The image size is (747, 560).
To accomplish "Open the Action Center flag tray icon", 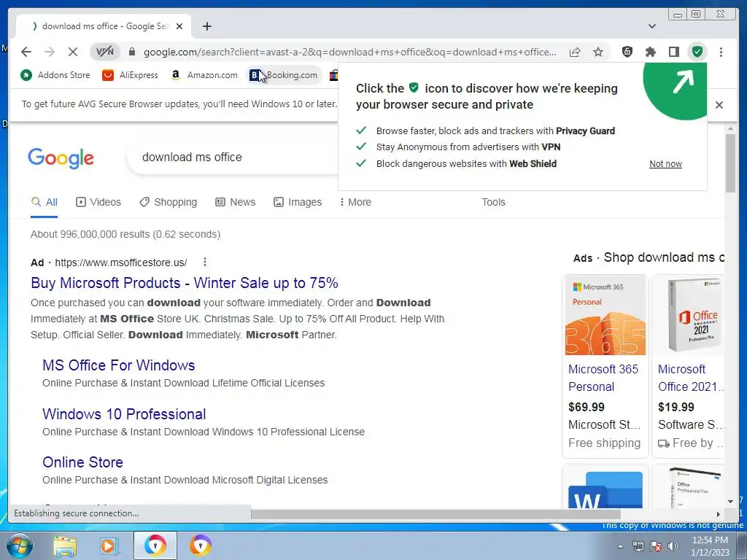I will [x=656, y=546].
